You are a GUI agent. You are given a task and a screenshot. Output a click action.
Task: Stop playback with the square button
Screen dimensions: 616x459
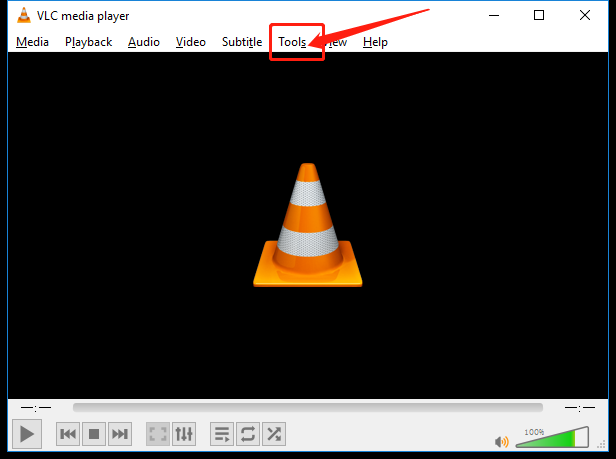94,434
